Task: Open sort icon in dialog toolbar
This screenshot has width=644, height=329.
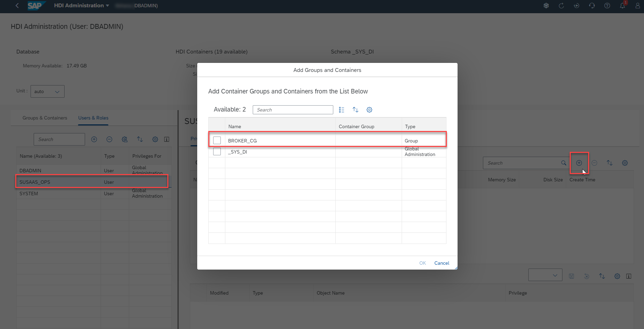Action: 356,110
